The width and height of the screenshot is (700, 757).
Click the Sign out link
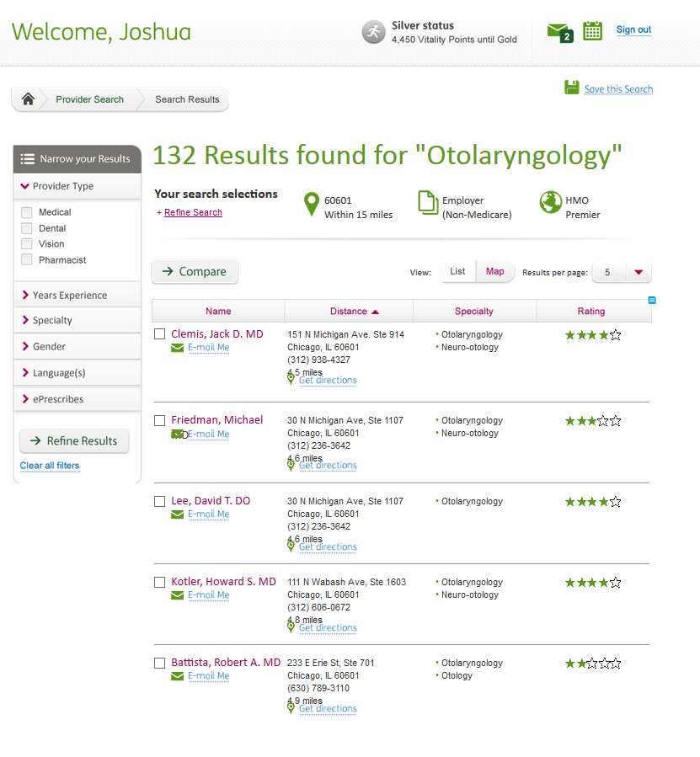633,30
